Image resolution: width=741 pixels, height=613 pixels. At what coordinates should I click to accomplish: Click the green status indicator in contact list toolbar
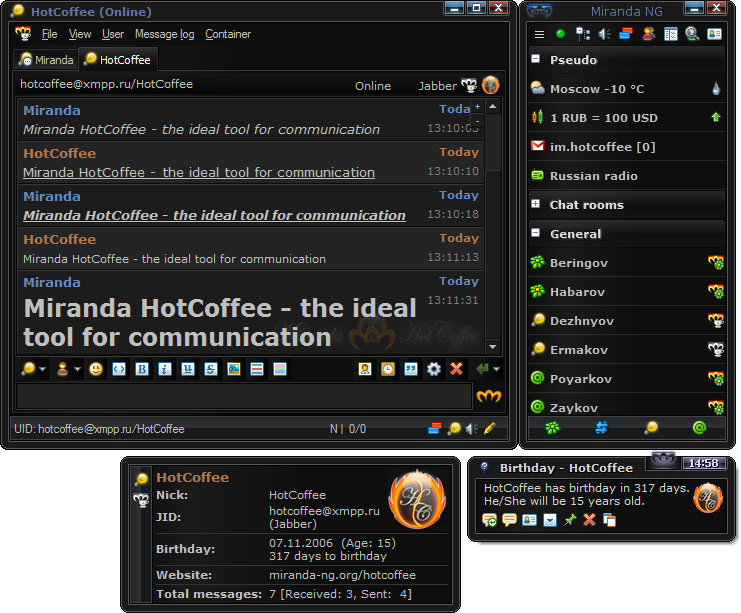click(560, 34)
